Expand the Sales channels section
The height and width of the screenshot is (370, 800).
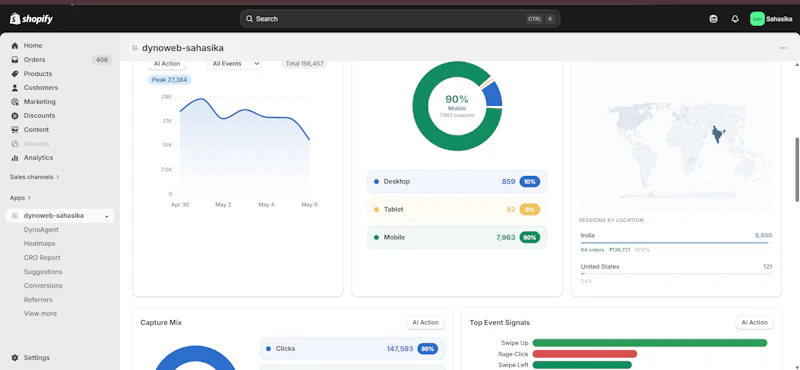coord(34,177)
